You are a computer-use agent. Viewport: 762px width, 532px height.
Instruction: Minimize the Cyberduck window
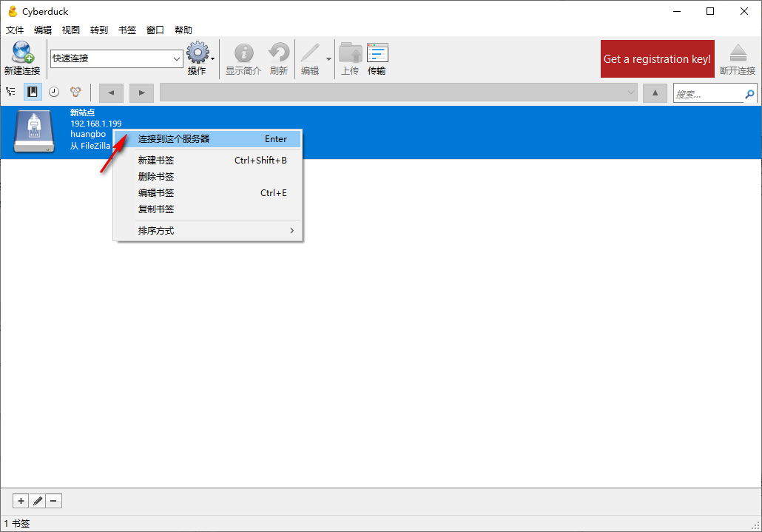pos(677,11)
